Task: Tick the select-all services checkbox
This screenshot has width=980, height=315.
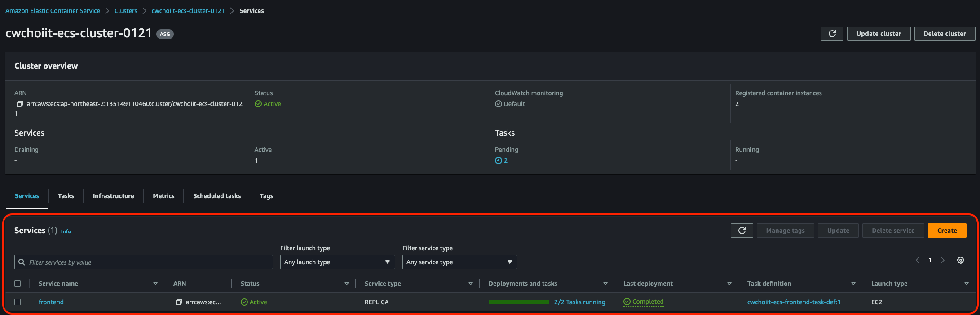Action: coord(18,284)
